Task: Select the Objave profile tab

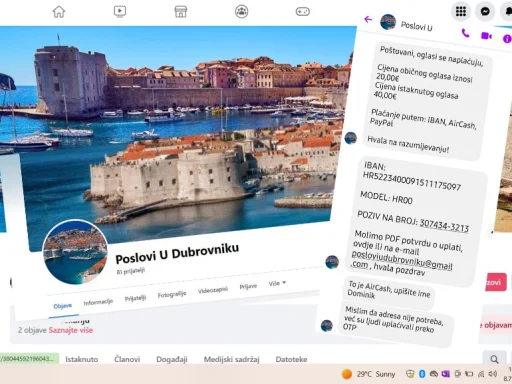Action: 62,306
